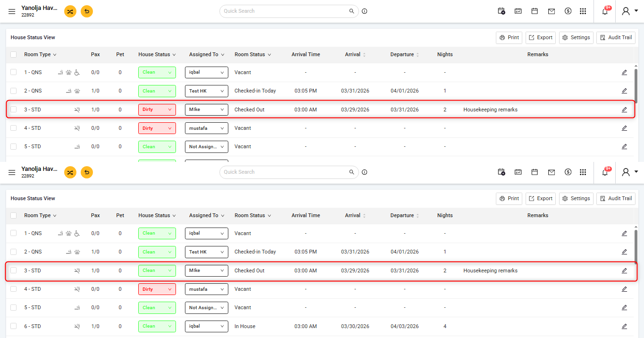Open the apps grid icon in the lower view
The width and height of the screenshot is (644, 338).
pyautogui.click(x=583, y=172)
